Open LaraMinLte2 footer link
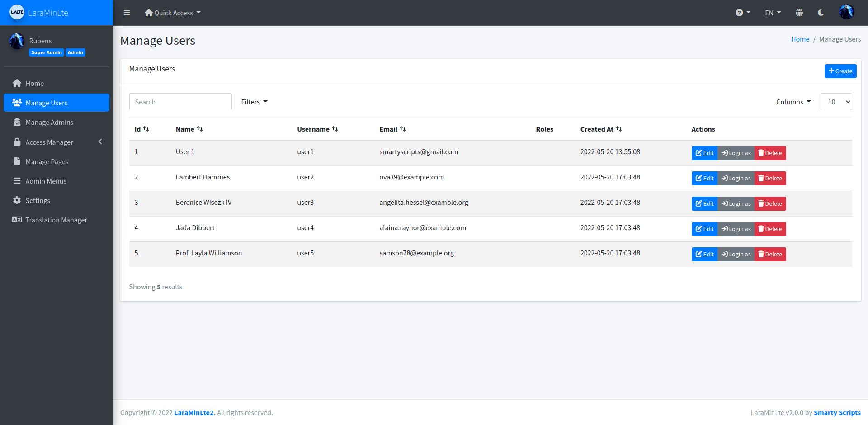This screenshot has height=425, width=868. point(194,412)
